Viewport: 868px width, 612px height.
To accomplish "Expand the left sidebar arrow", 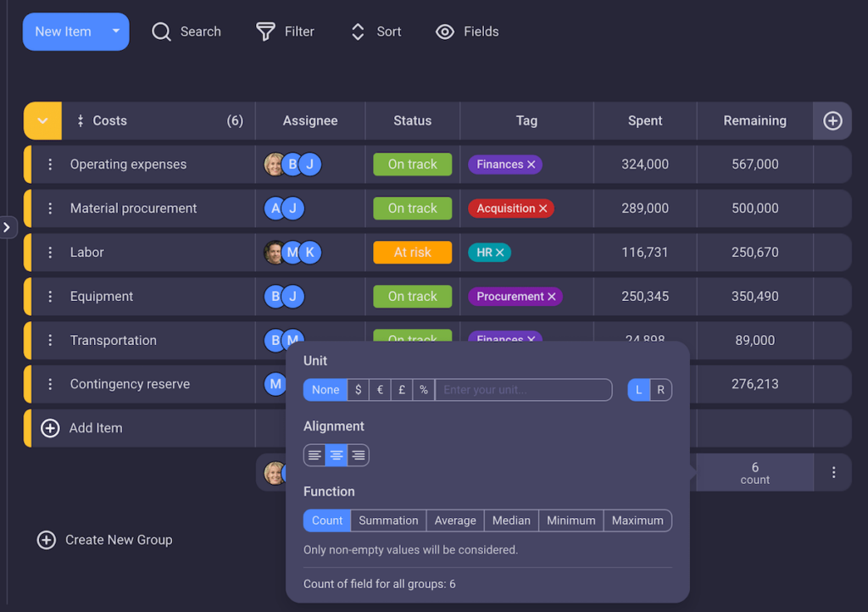I will 7,227.
